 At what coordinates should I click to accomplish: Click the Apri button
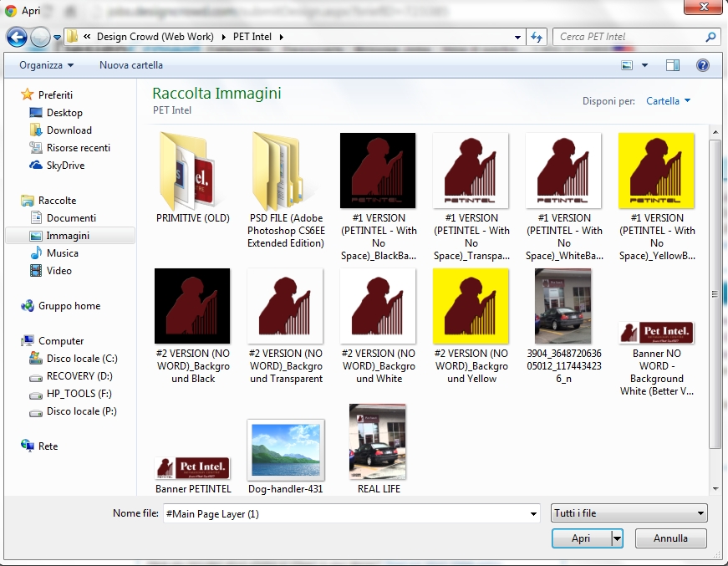[581, 538]
